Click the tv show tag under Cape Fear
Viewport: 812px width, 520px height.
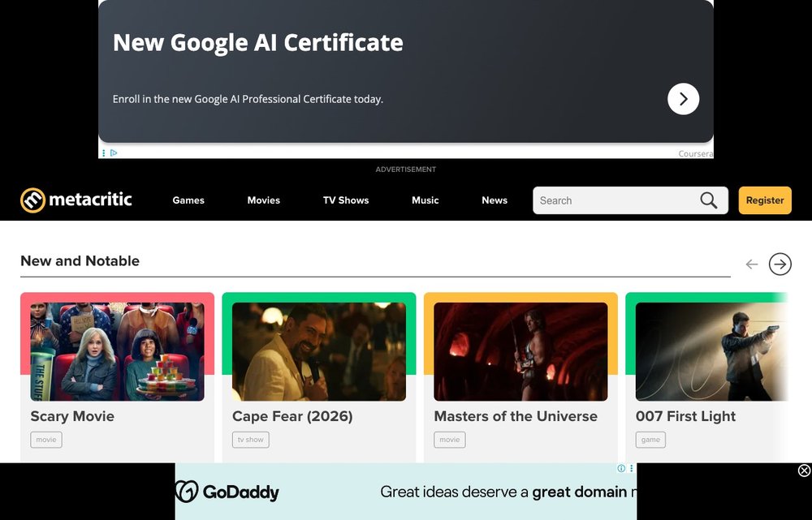(x=251, y=440)
